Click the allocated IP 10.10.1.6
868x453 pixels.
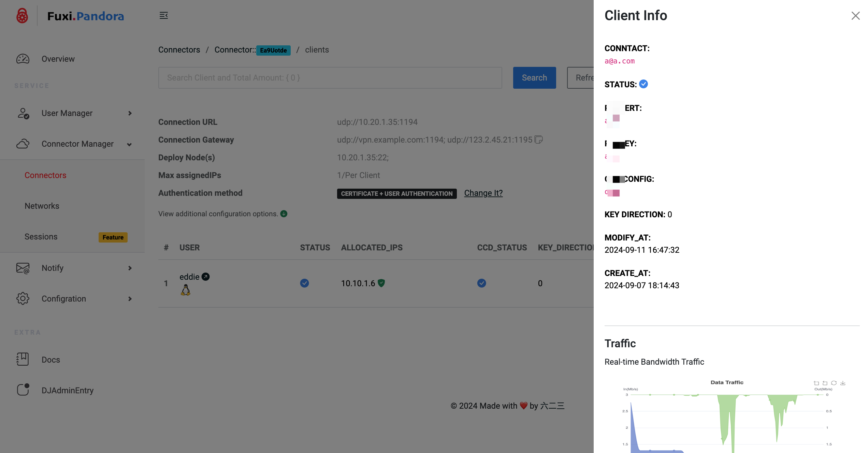[x=358, y=283]
